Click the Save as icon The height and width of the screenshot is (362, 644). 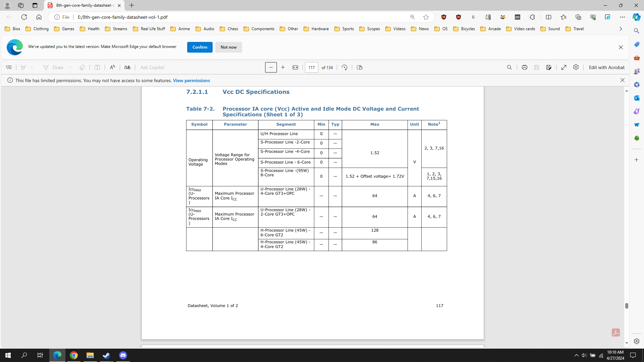[549, 67]
